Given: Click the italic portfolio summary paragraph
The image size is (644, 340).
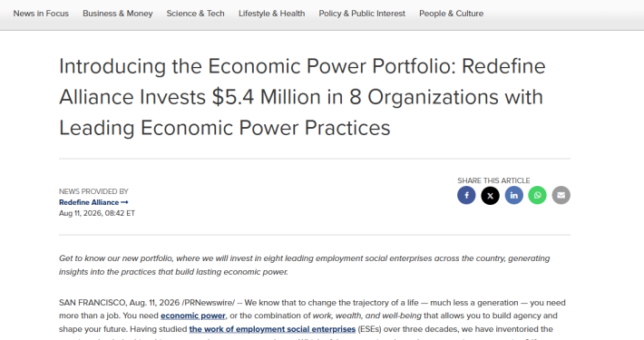Looking at the screenshot, I should tap(305, 265).
